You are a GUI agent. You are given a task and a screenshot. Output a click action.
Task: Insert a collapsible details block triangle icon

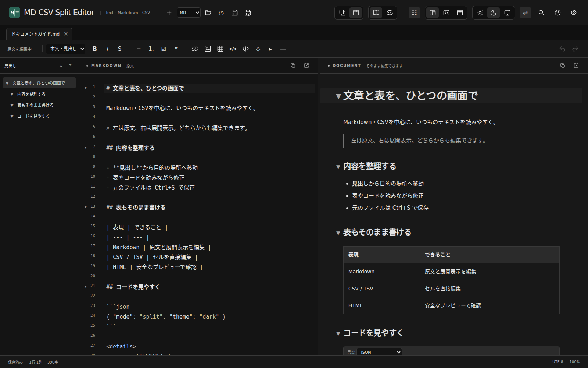[270, 49]
